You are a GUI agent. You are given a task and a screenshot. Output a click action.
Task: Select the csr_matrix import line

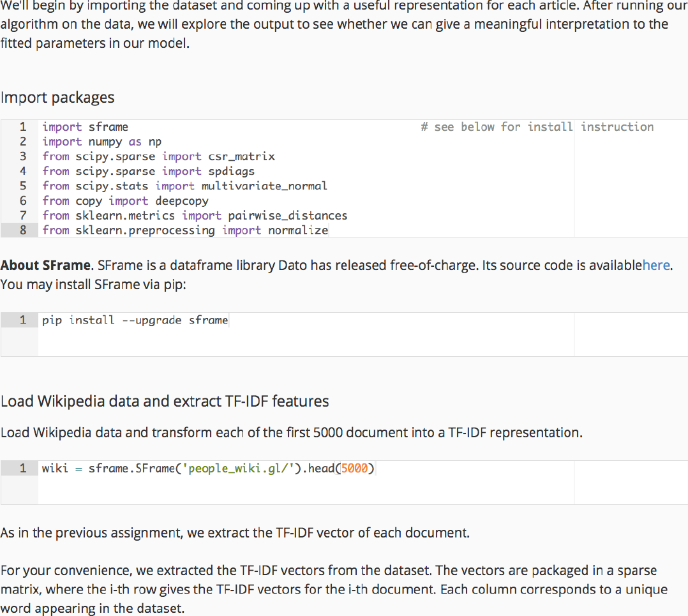pos(158,156)
